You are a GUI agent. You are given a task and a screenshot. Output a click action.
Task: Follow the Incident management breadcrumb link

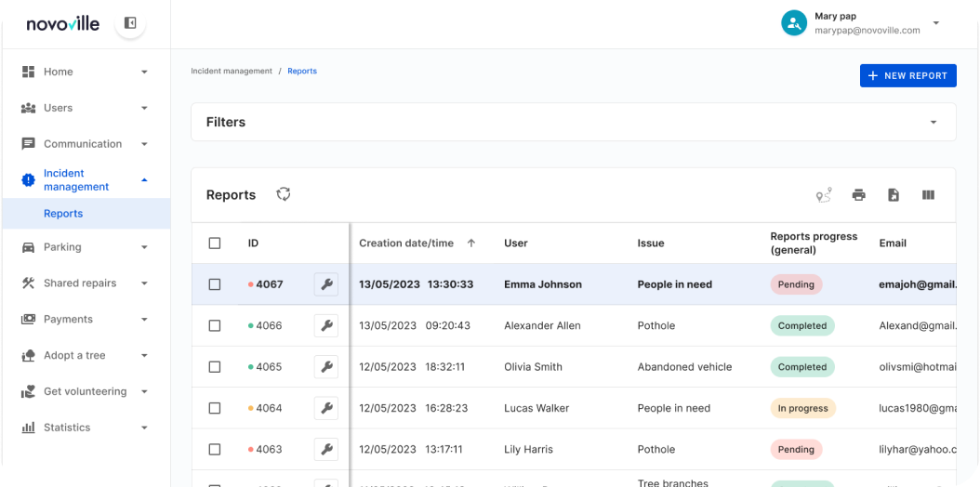pyautogui.click(x=232, y=72)
